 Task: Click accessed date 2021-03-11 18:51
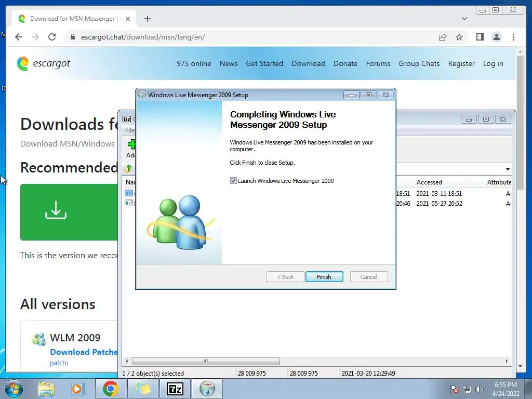coord(439,194)
